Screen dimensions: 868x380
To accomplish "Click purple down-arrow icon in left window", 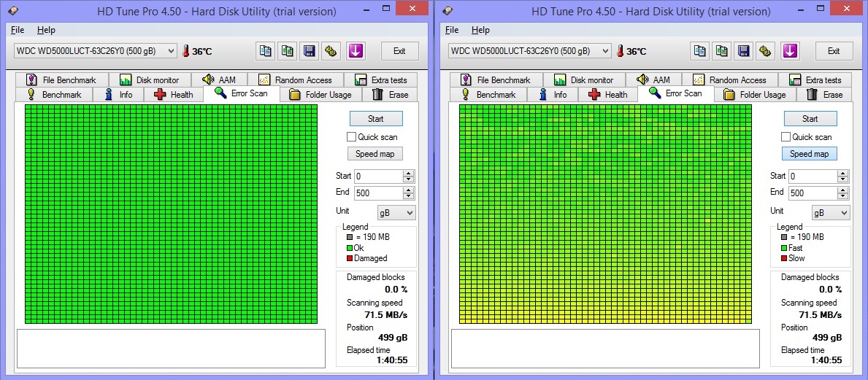I will point(356,51).
